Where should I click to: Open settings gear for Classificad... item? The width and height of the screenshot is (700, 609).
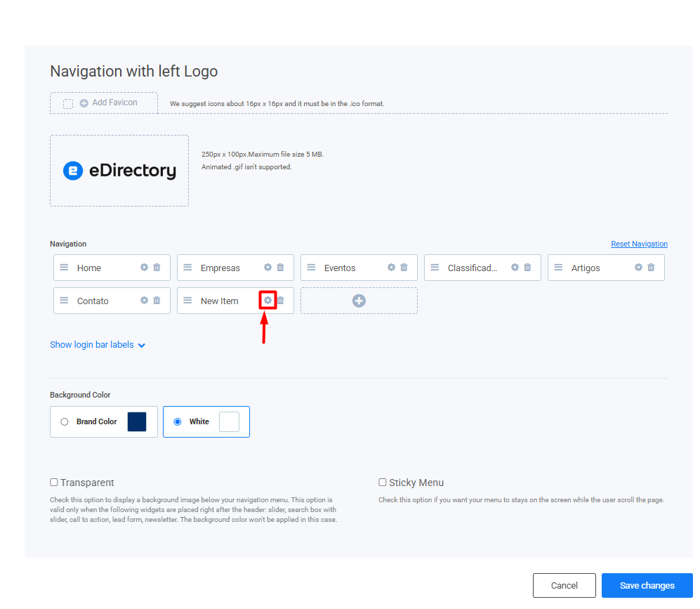point(515,268)
